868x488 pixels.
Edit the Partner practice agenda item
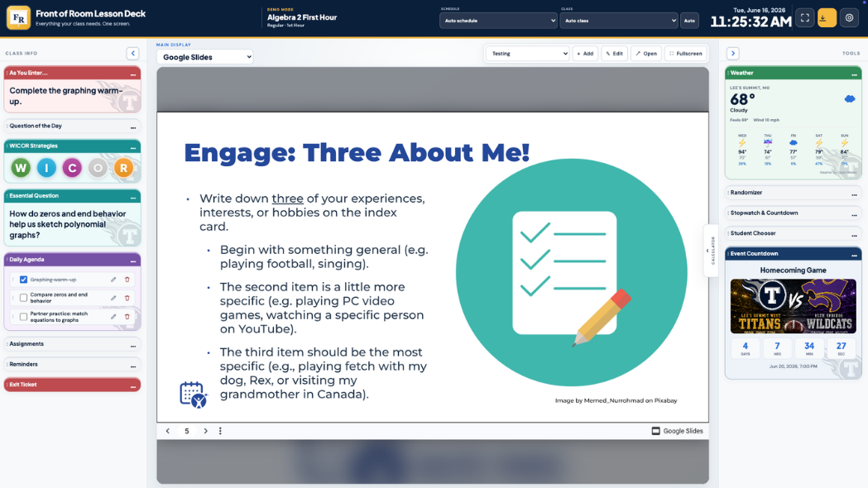click(x=113, y=317)
